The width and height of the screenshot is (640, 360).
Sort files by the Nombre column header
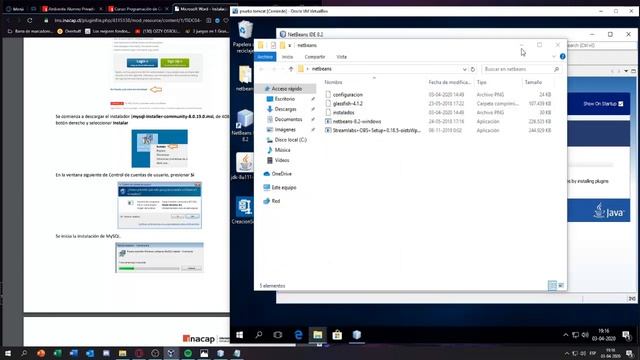pyautogui.click(x=333, y=82)
